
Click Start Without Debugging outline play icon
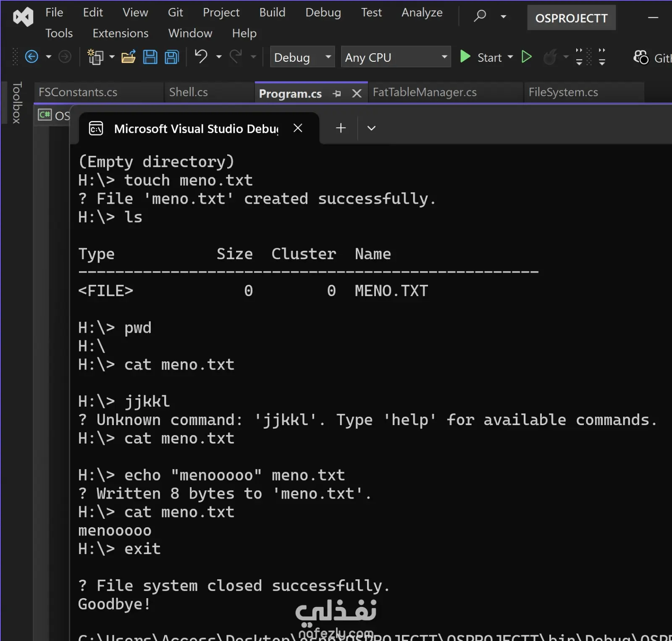(526, 57)
